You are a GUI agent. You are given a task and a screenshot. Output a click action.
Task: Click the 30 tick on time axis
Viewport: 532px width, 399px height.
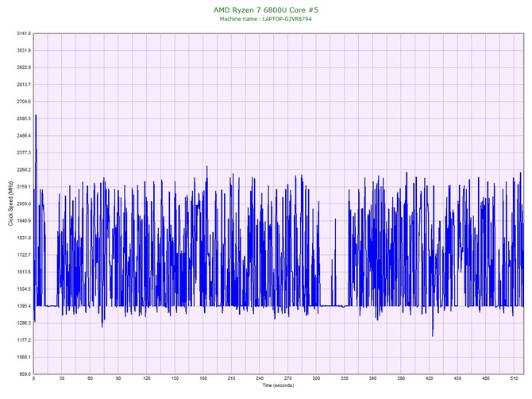[x=62, y=378]
